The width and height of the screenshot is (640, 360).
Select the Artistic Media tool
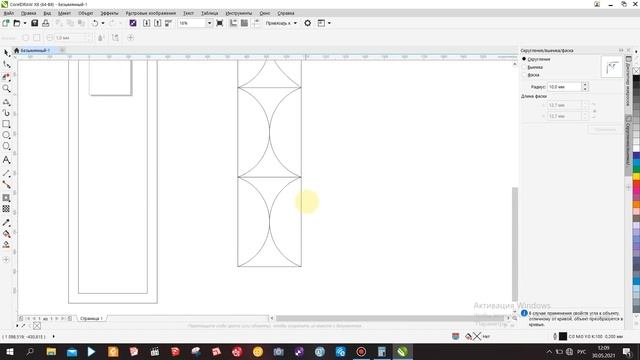point(7,113)
